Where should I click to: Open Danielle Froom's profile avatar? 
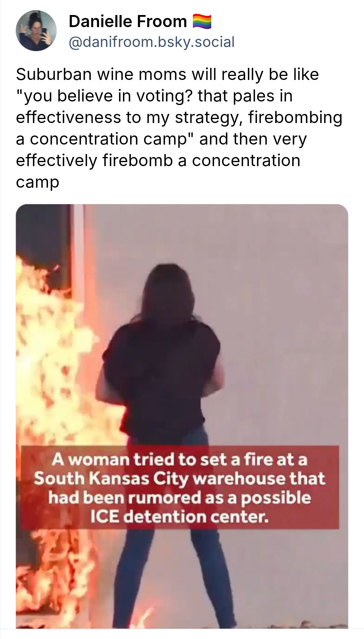coord(36,31)
